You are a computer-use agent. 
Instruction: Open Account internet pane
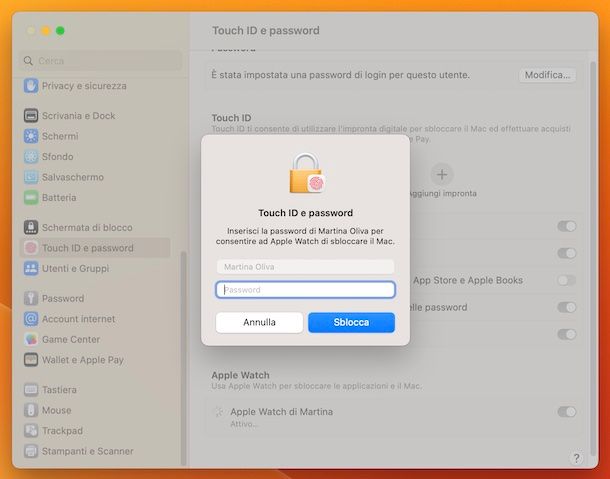(95, 319)
